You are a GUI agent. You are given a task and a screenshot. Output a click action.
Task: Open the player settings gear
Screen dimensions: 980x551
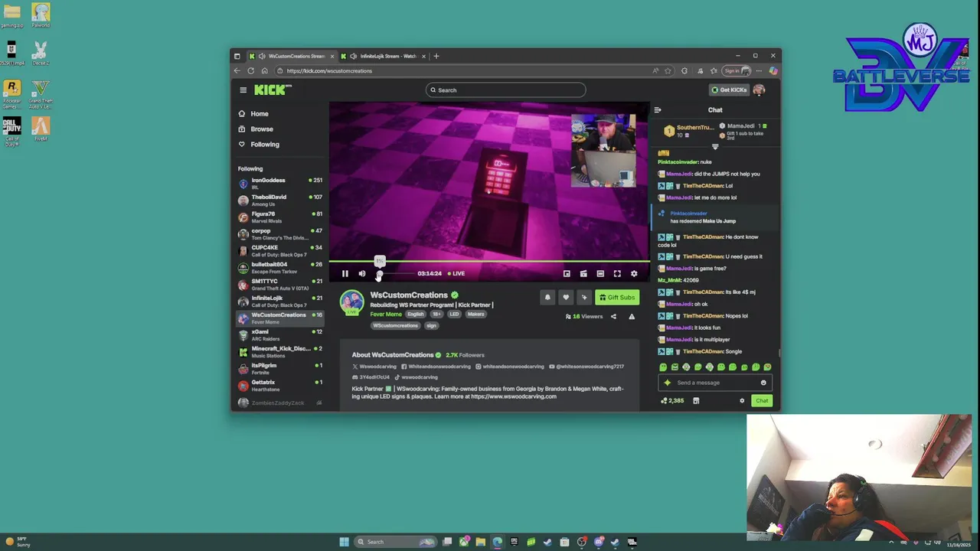click(634, 273)
